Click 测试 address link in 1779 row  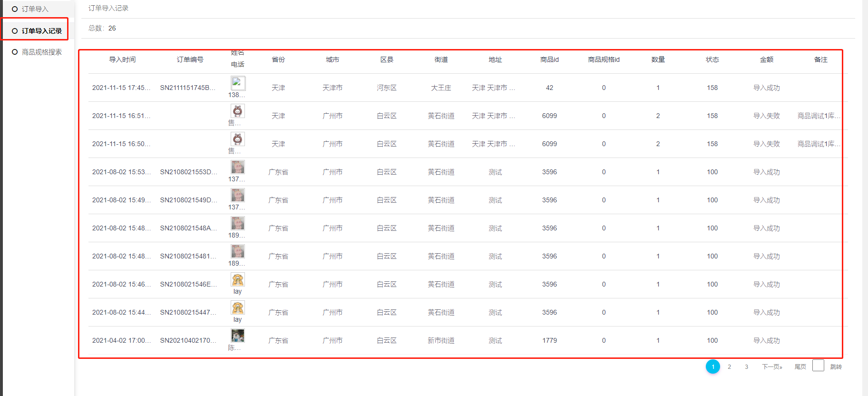click(495, 340)
